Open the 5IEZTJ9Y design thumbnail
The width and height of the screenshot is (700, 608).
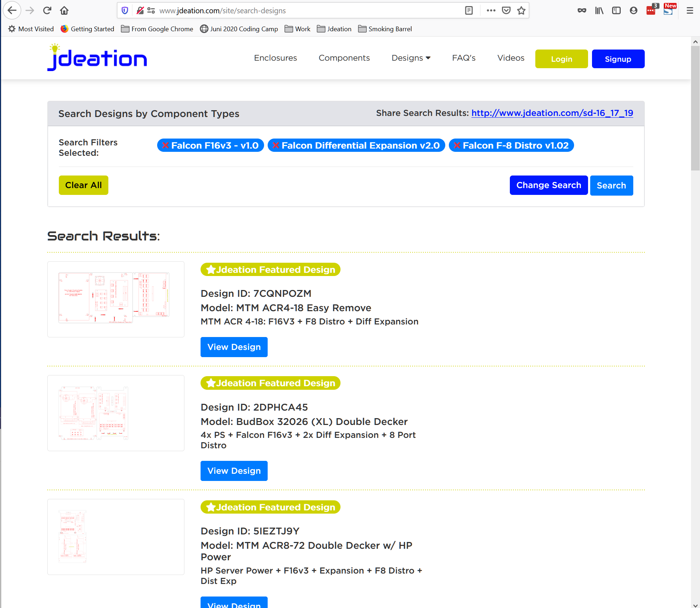(x=116, y=537)
